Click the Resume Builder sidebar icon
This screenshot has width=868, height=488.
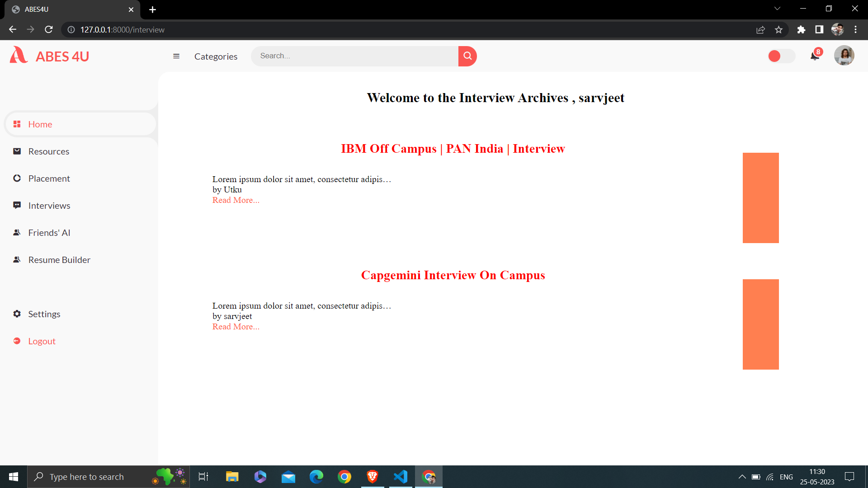tap(17, 259)
